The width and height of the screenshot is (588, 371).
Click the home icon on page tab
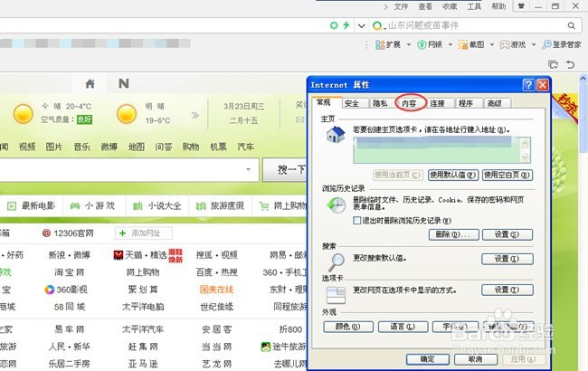point(90,83)
